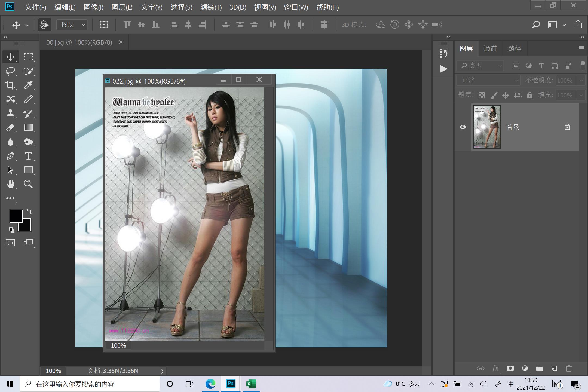Screen dimensions: 588x392
Task: Switch to the 通道 tab
Action: pos(490,48)
